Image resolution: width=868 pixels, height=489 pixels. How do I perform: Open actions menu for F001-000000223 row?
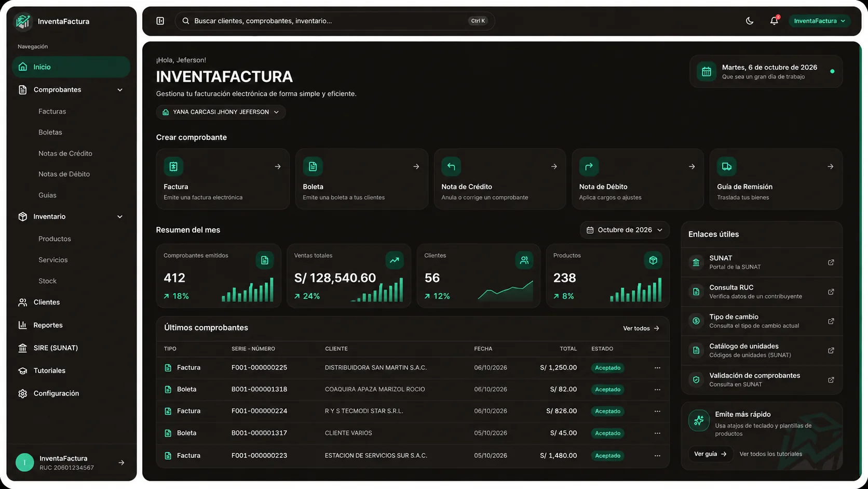click(658, 456)
